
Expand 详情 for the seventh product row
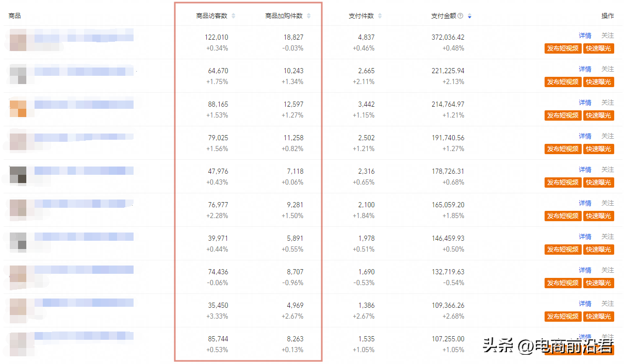(x=585, y=236)
